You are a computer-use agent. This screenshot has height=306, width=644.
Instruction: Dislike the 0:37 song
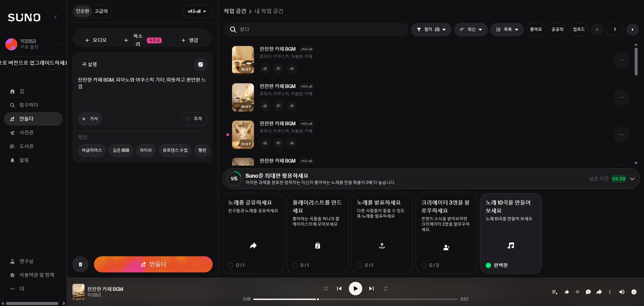pyautogui.click(x=278, y=69)
